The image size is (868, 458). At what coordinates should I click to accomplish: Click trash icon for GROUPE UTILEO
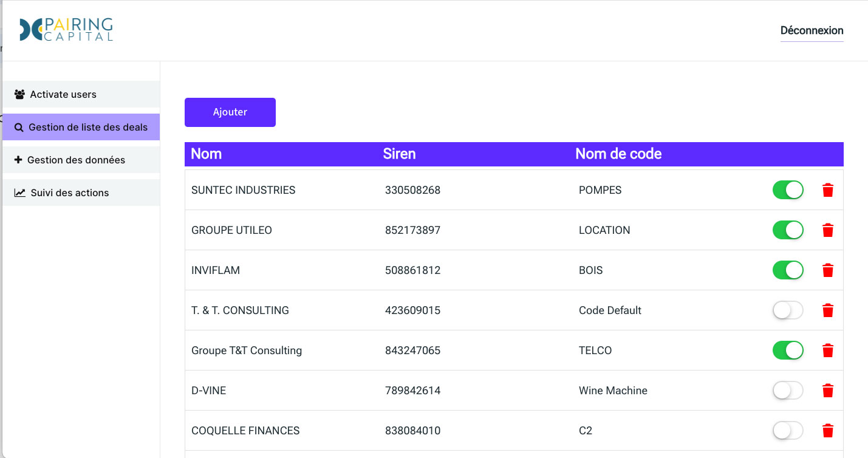pos(827,230)
